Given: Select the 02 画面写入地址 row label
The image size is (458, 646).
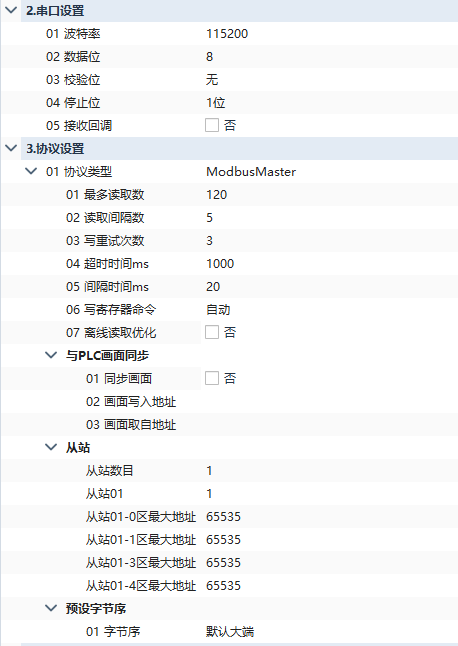Looking at the screenshot, I should (131, 401).
